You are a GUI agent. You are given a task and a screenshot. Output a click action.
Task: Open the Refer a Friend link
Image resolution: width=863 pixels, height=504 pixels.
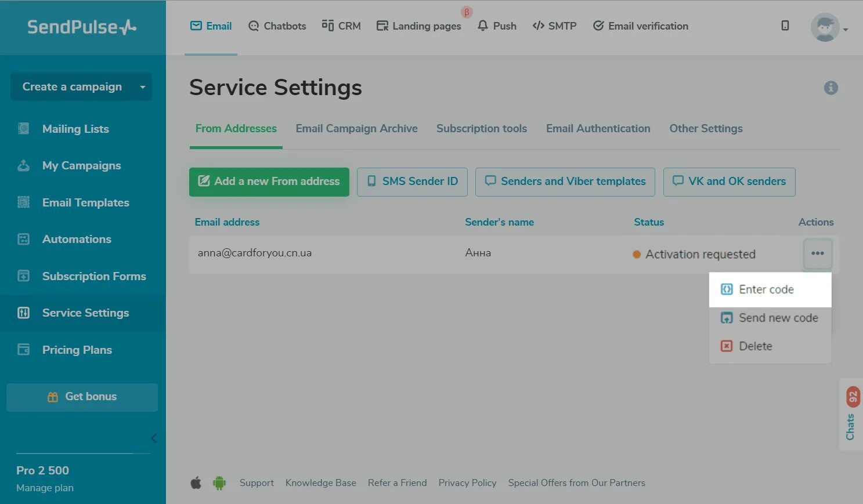(x=397, y=483)
